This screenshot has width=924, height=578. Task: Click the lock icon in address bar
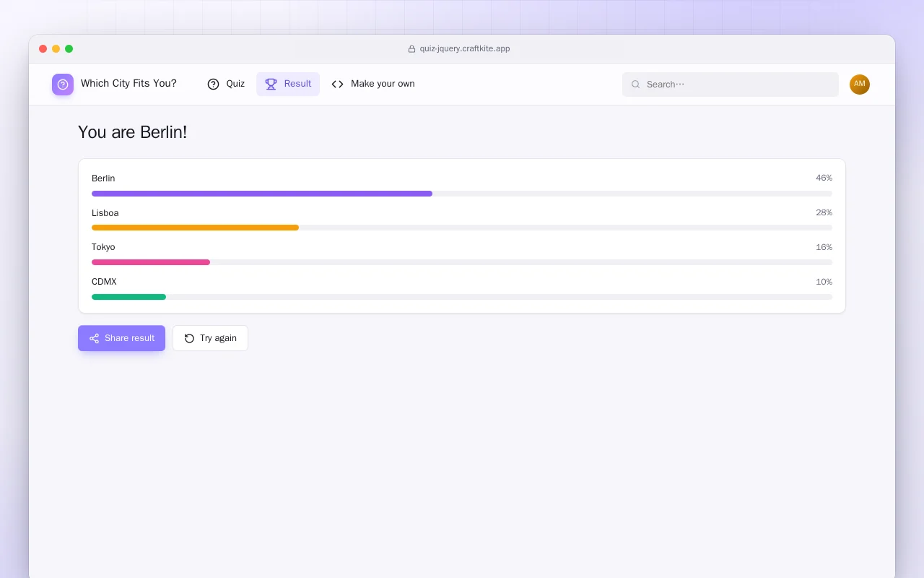[411, 49]
